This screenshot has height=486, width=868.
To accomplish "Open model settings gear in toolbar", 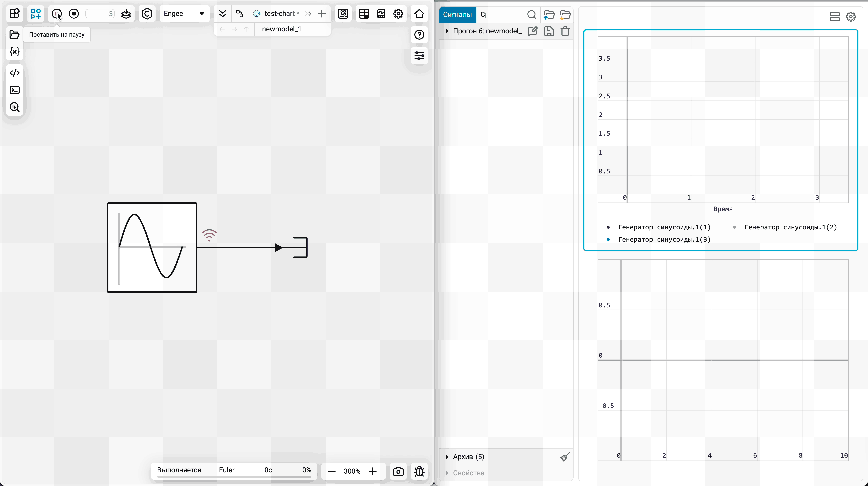I will coord(398,14).
